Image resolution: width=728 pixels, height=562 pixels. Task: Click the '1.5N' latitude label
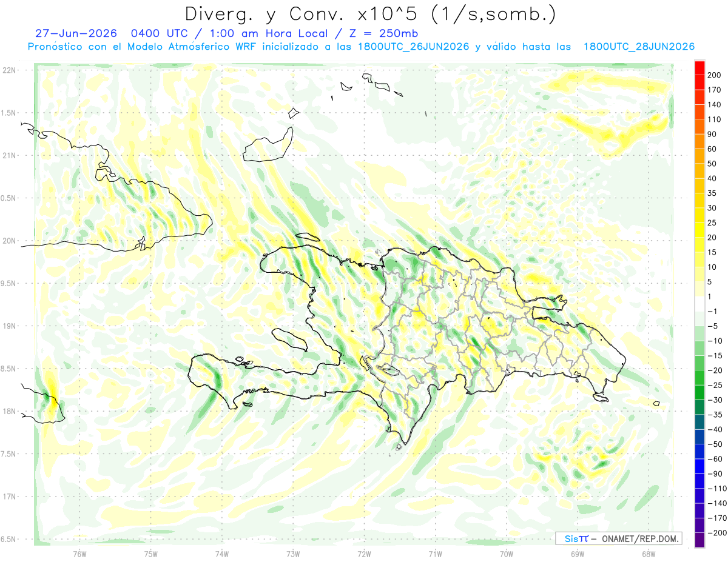tap(9, 113)
